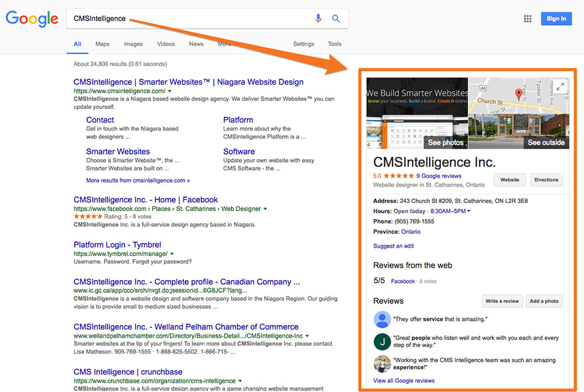Open CMSIntelligence Inc. Home Facebook result

[145, 199]
